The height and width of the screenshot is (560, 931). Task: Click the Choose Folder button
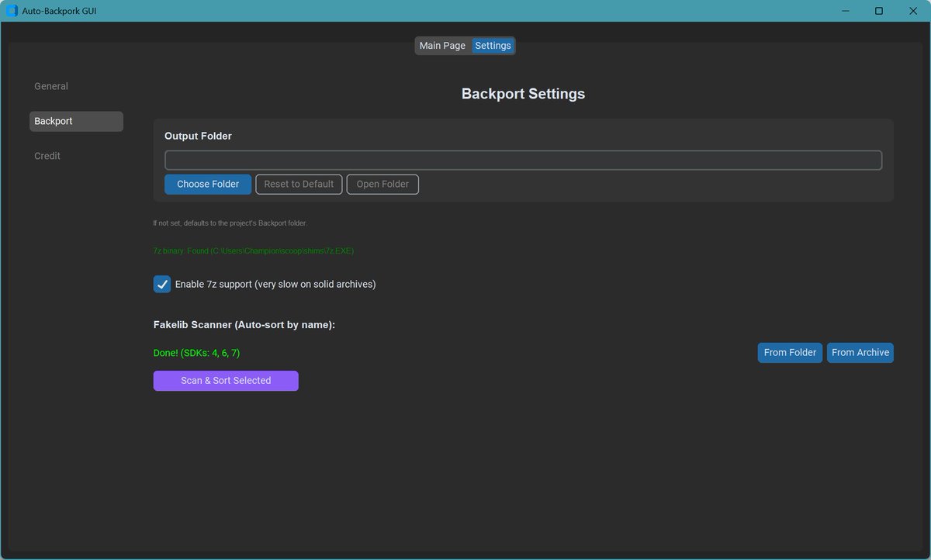tap(208, 184)
